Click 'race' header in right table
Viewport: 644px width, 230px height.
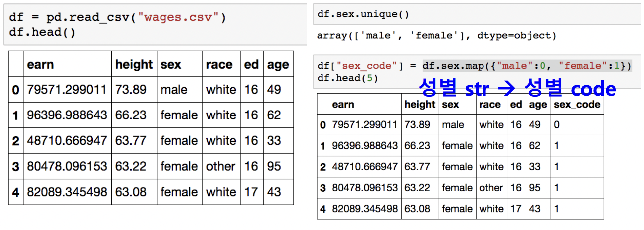490,105
